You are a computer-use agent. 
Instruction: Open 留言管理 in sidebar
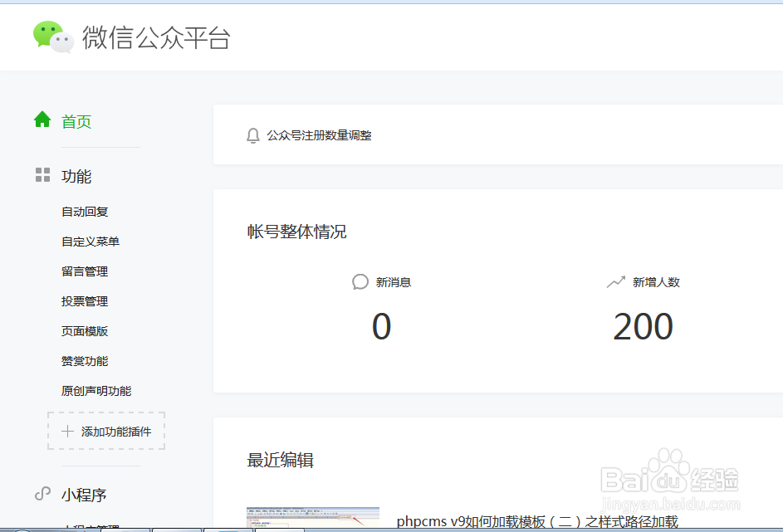coord(85,271)
